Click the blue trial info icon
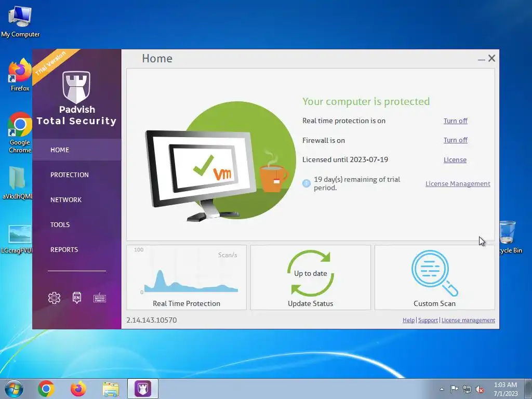The width and height of the screenshot is (532, 399). click(307, 183)
